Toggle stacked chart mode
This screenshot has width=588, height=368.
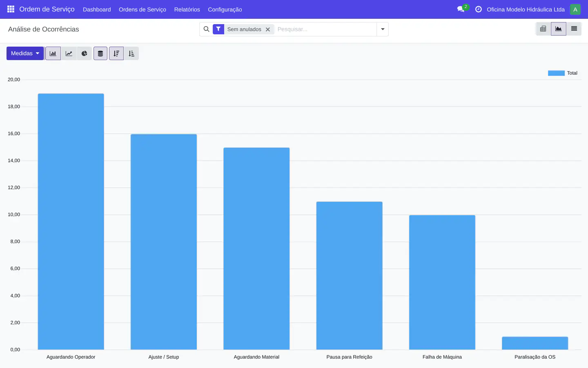100,54
